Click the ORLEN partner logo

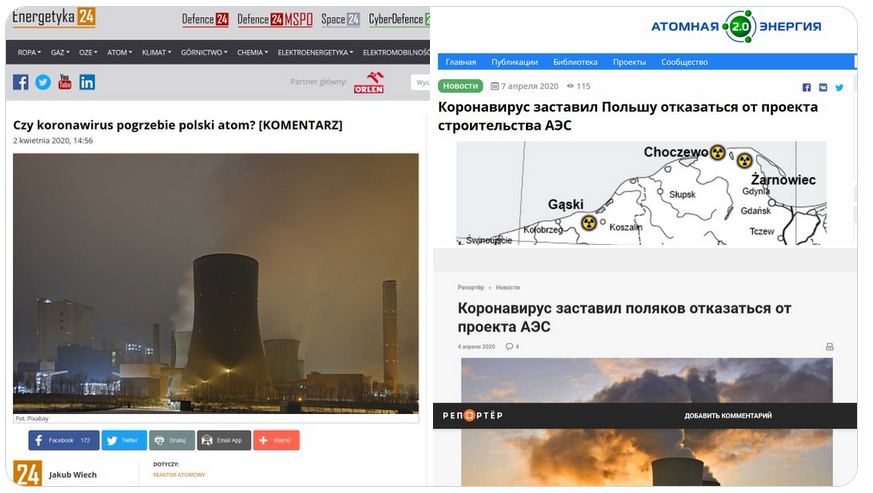(x=369, y=82)
